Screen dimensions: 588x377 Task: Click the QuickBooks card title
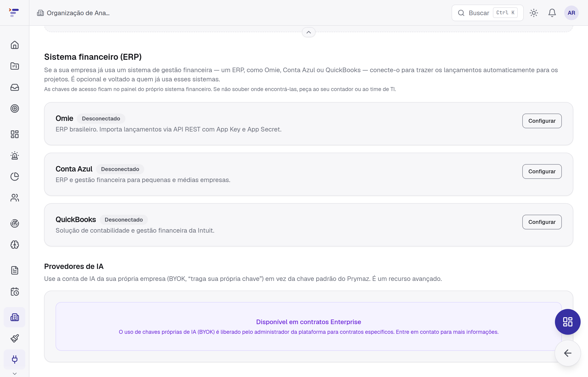pyautogui.click(x=76, y=220)
